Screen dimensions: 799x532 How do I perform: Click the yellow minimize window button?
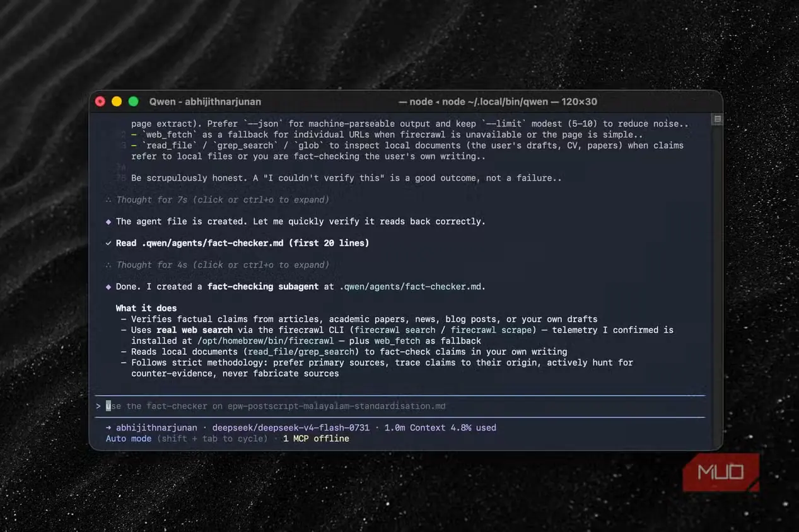(117, 101)
